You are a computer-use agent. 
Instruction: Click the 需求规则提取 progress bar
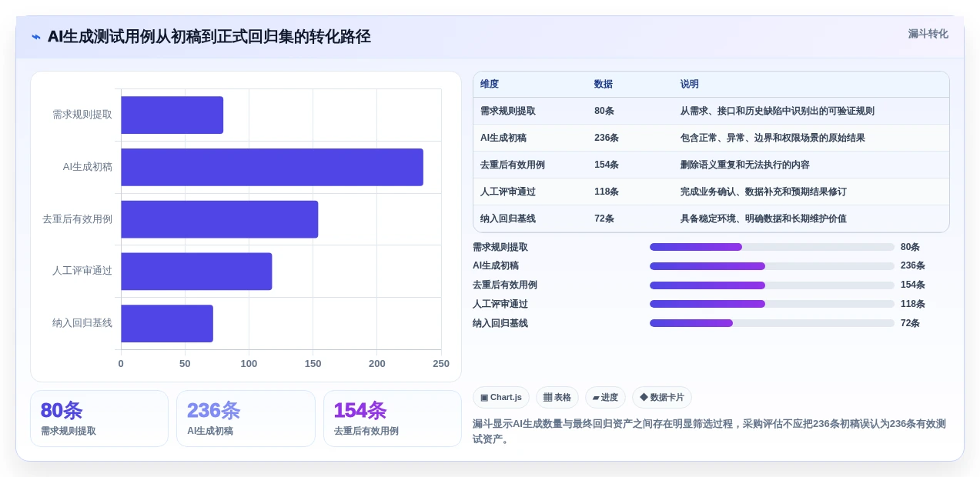(772, 247)
